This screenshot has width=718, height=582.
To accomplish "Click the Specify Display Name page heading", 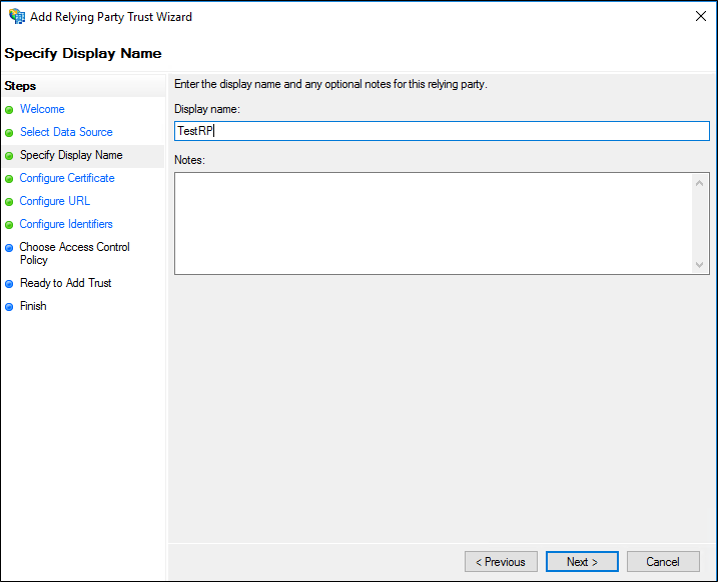I will point(83,53).
